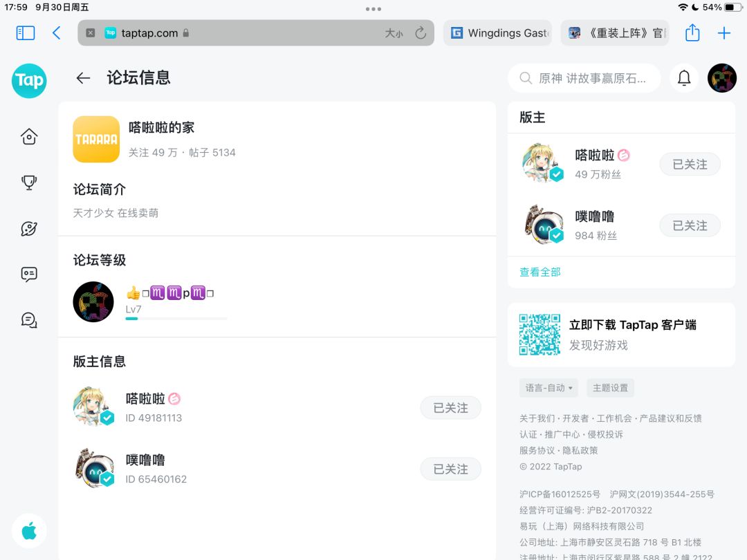Open 推广中心 footer link

pos(562,434)
